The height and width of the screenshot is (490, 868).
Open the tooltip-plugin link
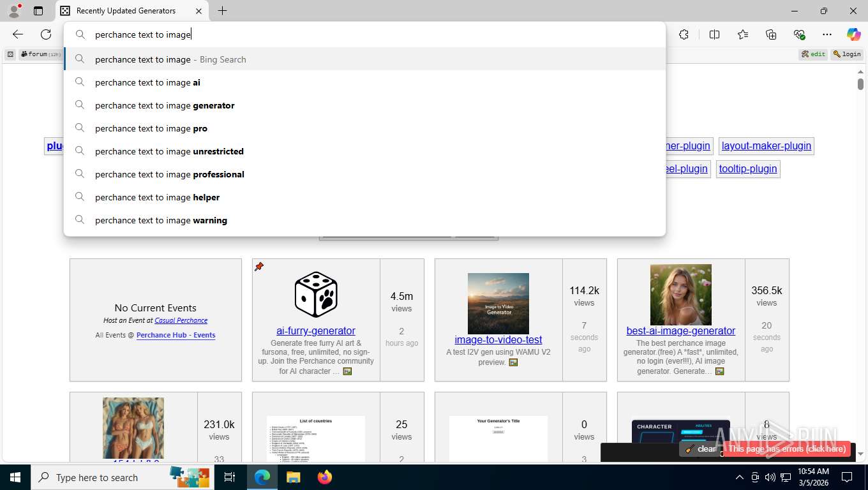point(748,168)
